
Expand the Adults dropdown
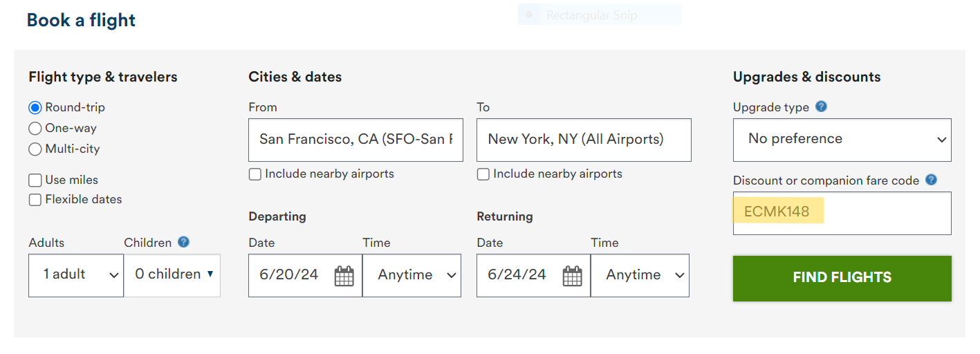point(76,275)
